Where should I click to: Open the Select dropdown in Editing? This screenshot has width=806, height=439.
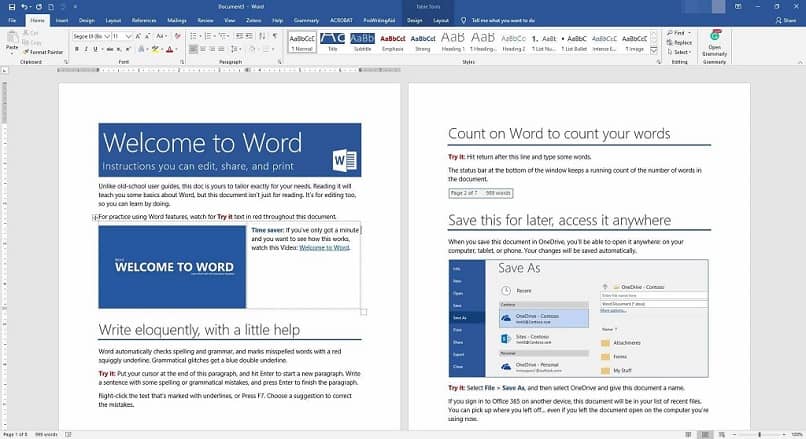click(679, 52)
